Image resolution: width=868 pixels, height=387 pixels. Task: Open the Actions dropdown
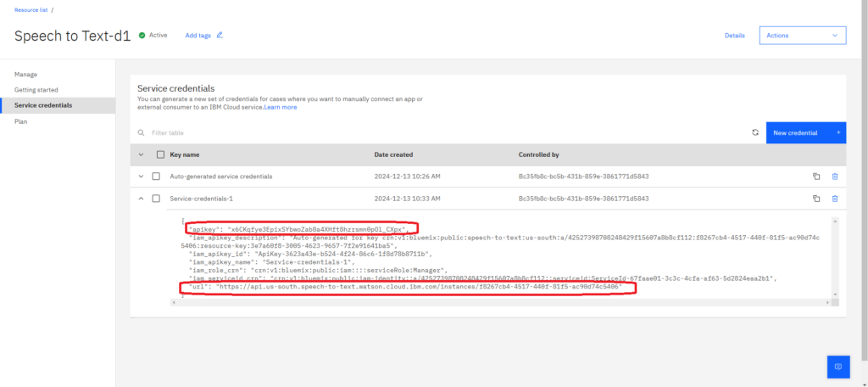point(803,35)
